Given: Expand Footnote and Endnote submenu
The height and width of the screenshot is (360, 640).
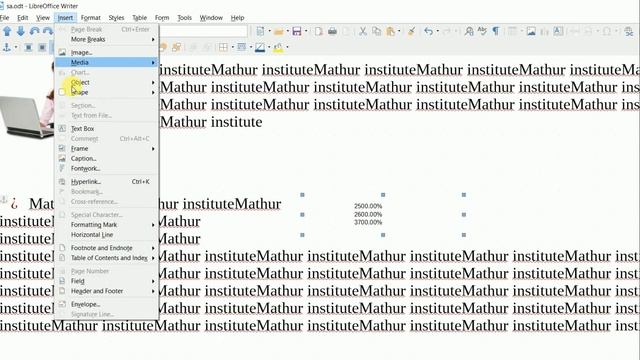Looking at the screenshot, I should click(x=107, y=248).
